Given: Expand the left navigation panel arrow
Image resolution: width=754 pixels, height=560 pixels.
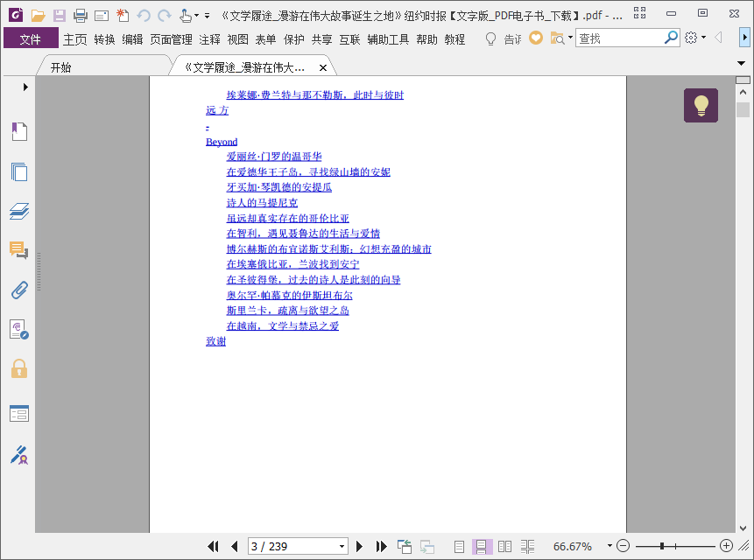Looking at the screenshot, I should click(x=25, y=87).
